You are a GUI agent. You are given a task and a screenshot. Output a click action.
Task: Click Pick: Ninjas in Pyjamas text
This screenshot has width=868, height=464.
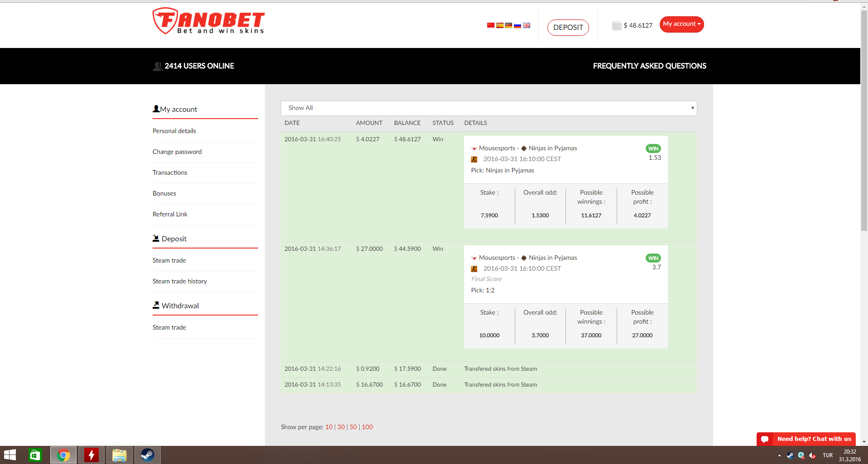click(x=503, y=170)
